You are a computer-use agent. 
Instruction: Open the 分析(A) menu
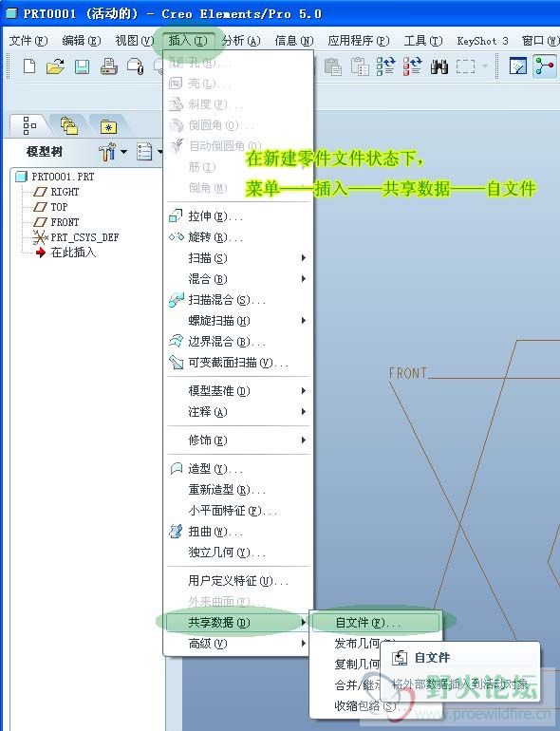[x=241, y=41]
